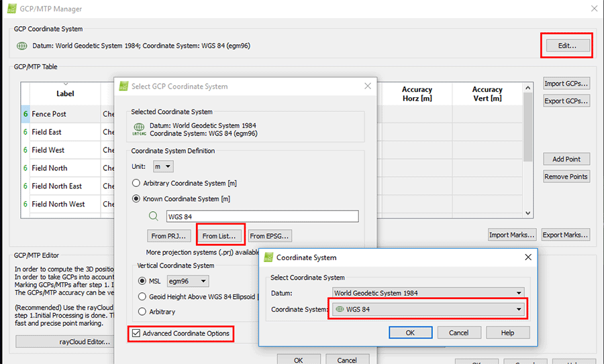604x364 pixels.
Task: Select Arbitrary Coordinate System radio option
Action: (137, 183)
